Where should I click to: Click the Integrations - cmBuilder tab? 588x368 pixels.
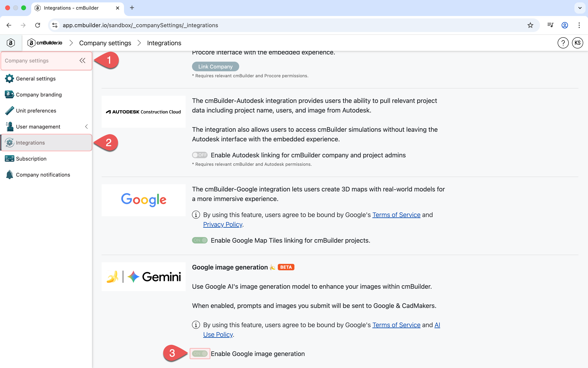77,8
